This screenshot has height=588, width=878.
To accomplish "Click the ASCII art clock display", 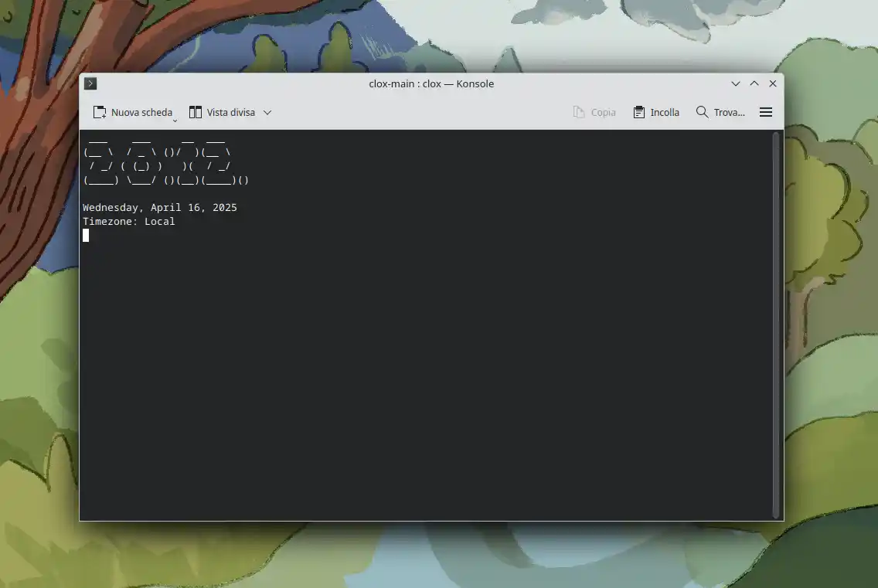I will (165, 161).
